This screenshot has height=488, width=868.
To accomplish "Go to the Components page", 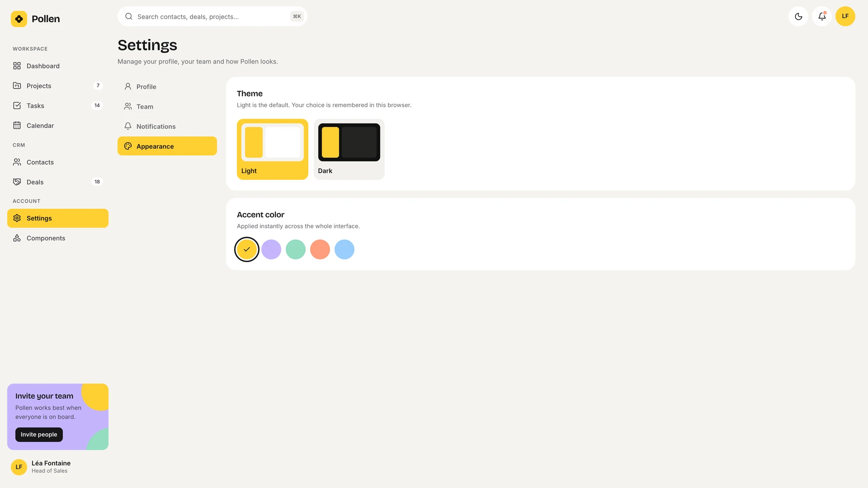I will click(x=58, y=238).
